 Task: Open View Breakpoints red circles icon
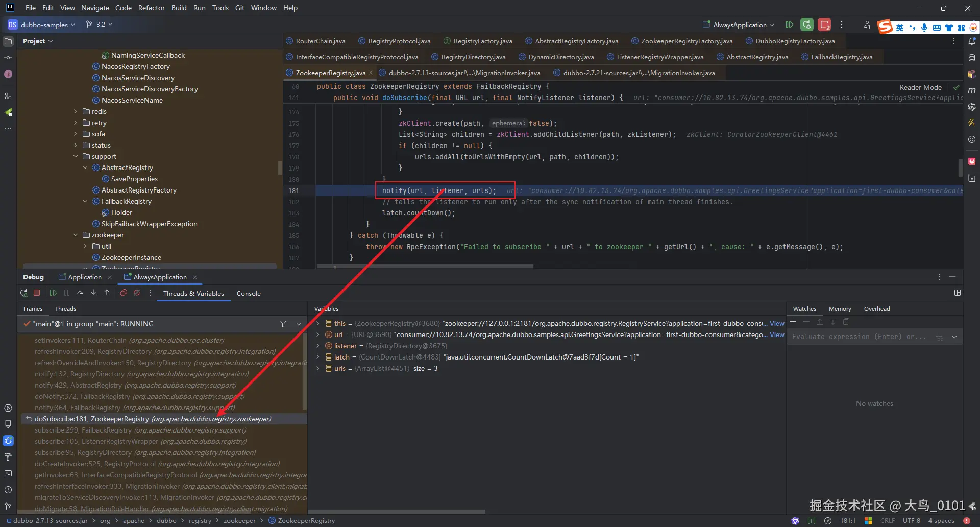[124, 293]
